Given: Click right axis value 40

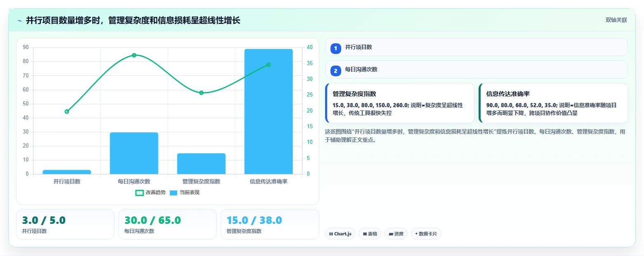Looking at the screenshot, I should tap(310, 47).
